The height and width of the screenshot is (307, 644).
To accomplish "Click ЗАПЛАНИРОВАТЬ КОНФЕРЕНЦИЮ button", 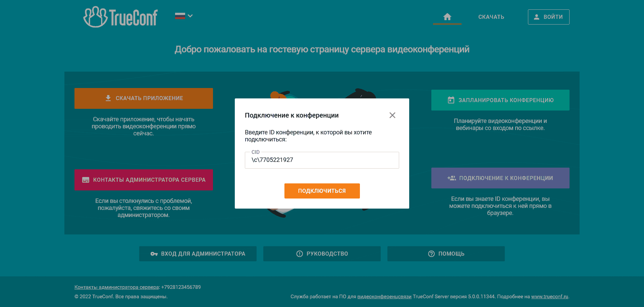I will [500, 100].
